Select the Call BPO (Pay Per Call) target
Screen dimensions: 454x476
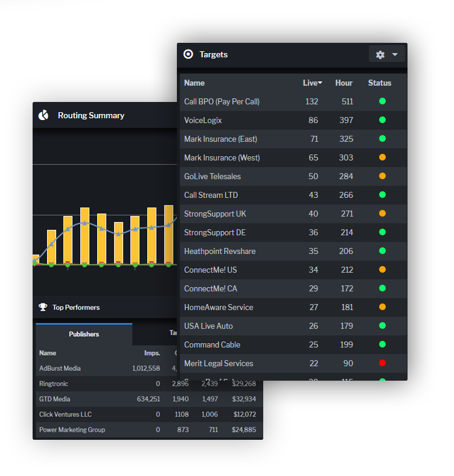(222, 101)
